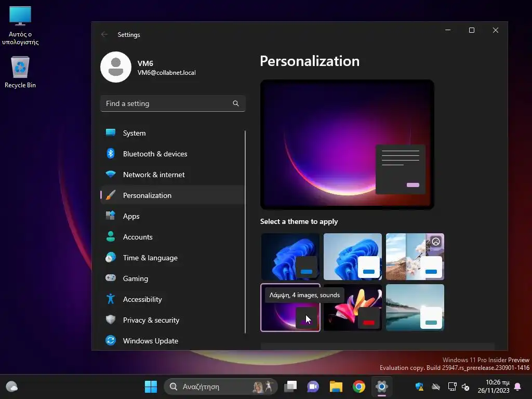532x399 pixels.
Task: Go back with the Settings back arrow
Action: pos(104,35)
